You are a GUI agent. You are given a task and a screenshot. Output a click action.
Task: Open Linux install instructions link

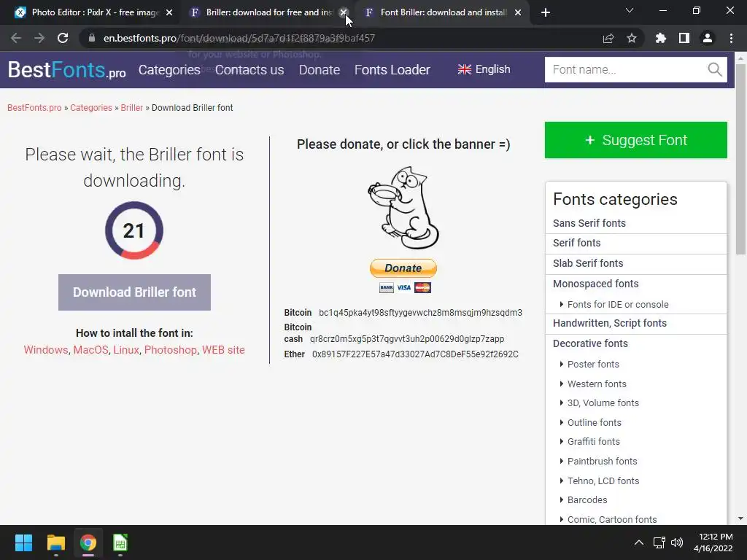126,350
